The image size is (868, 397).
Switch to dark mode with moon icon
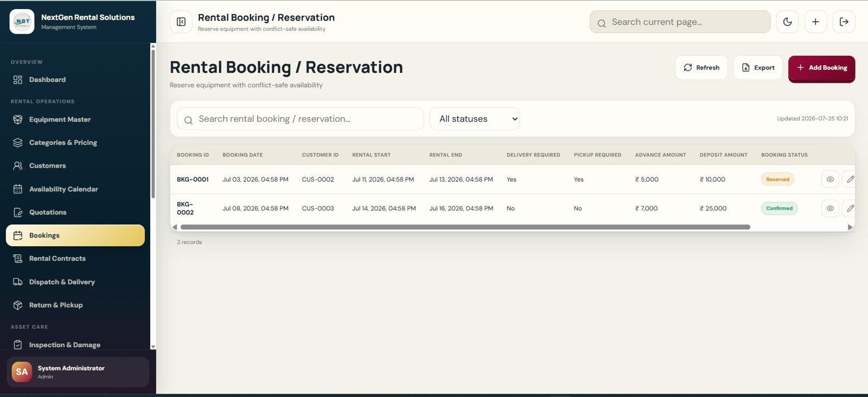pyautogui.click(x=787, y=22)
